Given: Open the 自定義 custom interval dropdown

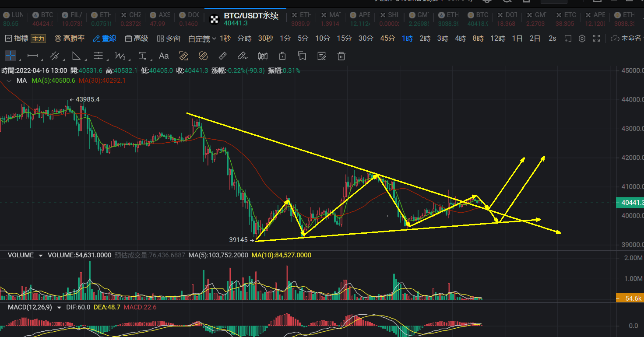Looking at the screenshot, I should coord(202,39).
